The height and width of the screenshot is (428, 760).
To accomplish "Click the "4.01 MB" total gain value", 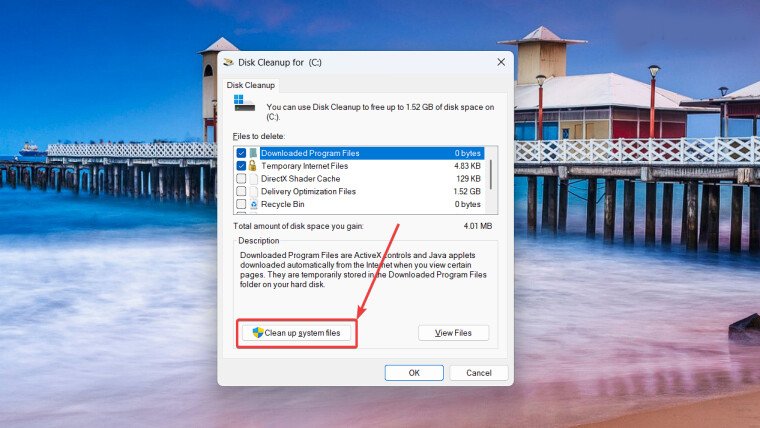I will (x=478, y=226).
